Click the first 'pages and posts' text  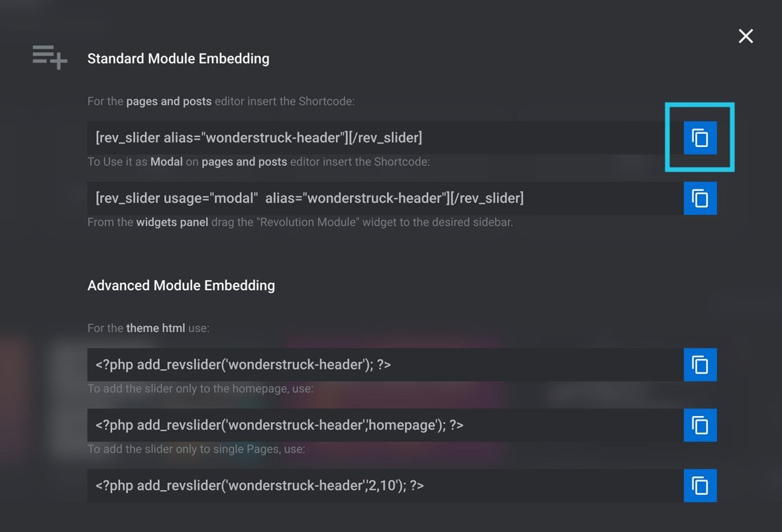pos(168,101)
